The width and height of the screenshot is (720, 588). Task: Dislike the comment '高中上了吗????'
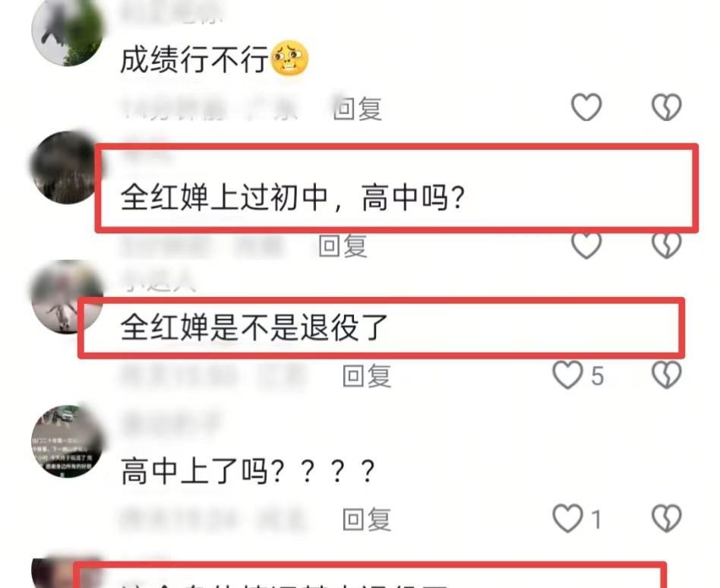(x=667, y=518)
